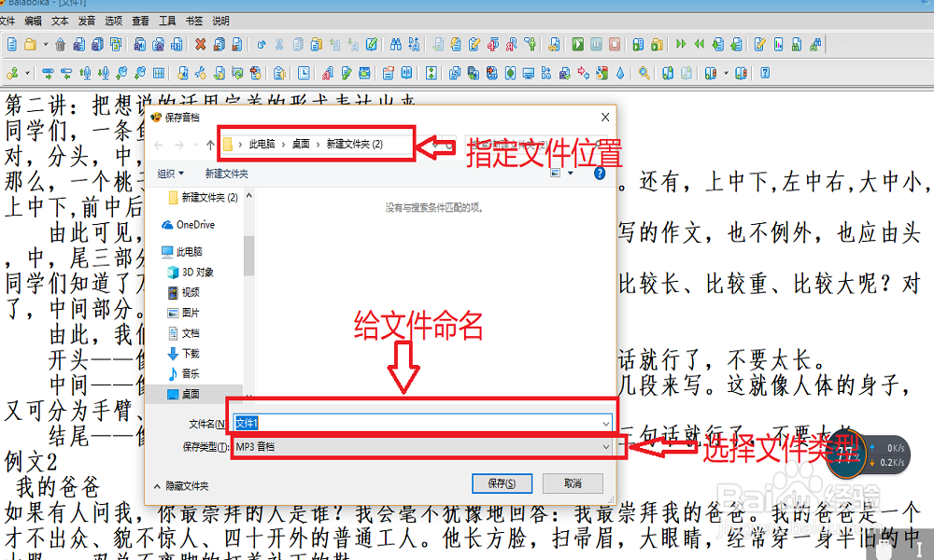Open the 组织 dropdown menu
934x560 pixels.
click(170, 174)
